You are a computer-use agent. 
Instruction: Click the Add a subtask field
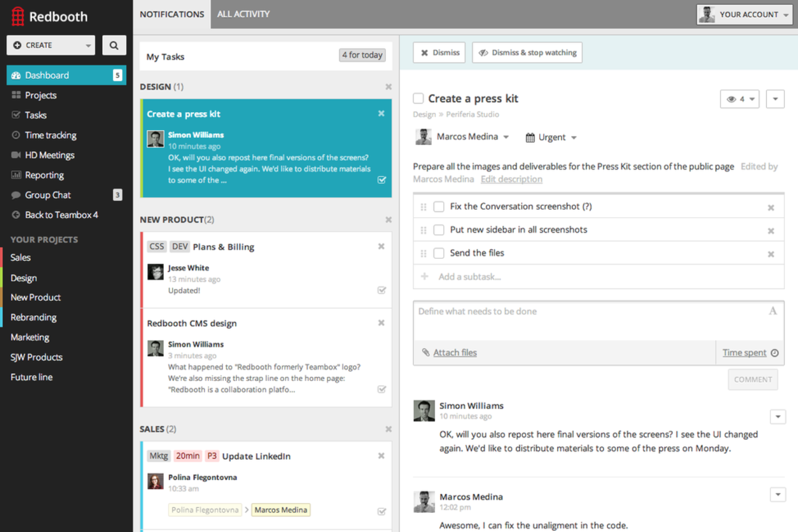pyautogui.click(x=598, y=277)
